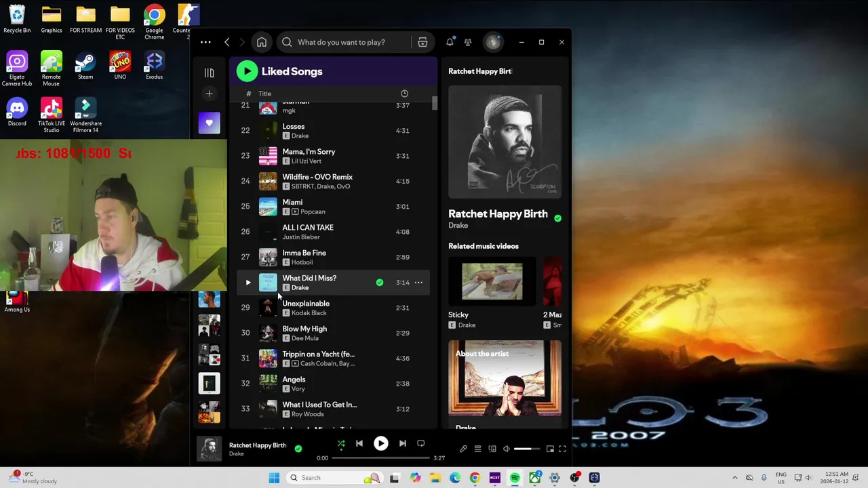Toggle repeat in player bar
The image size is (868, 488).
420,444
